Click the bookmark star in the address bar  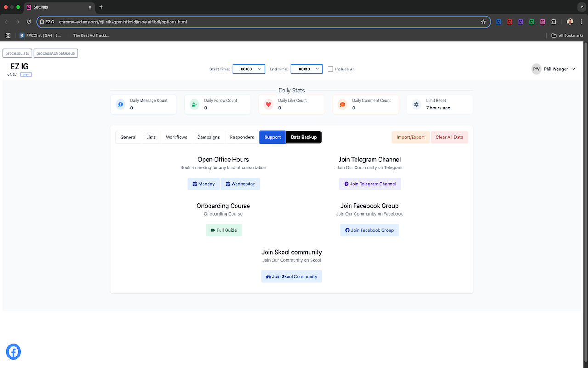[483, 21]
